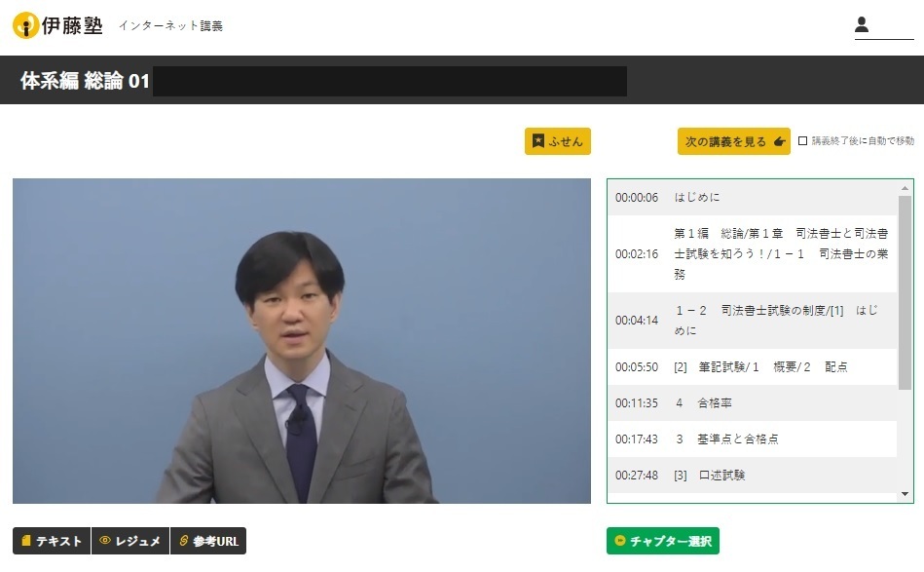
Task: Select 口述試験 chapter at 00:27:48
Action: pyautogui.click(x=752, y=476)
